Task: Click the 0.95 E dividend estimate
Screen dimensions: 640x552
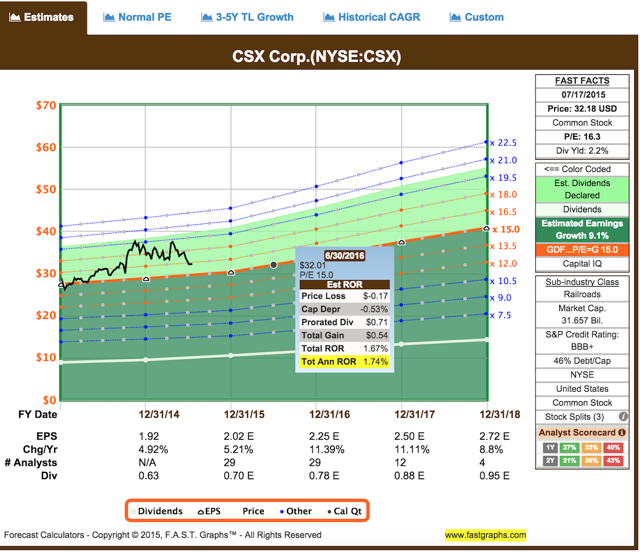Action: [494, 476]
